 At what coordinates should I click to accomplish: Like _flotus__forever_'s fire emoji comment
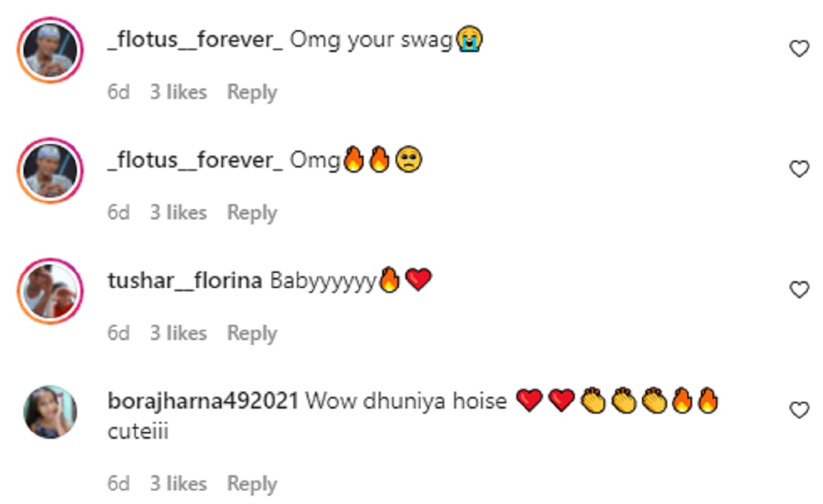tap(800, 169)
